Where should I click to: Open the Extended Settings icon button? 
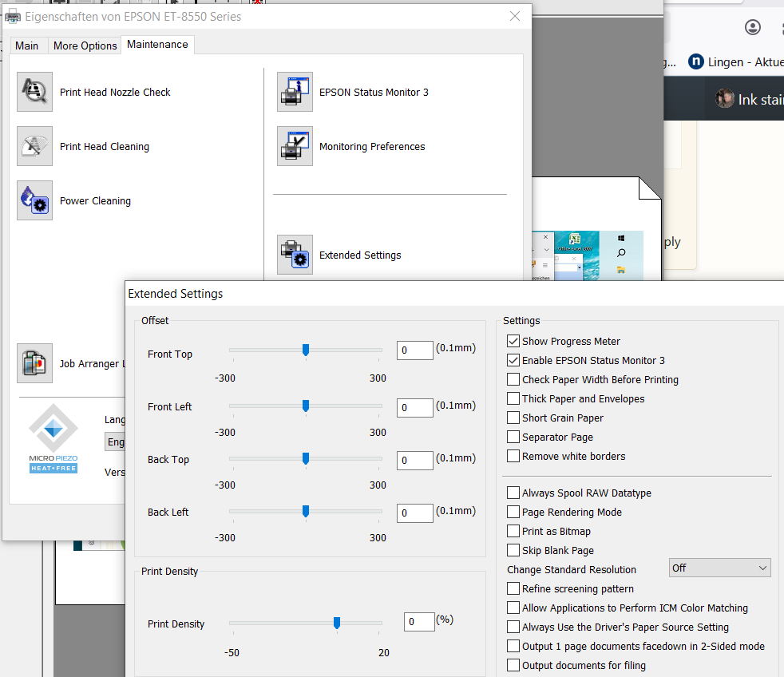coord(295,255)
